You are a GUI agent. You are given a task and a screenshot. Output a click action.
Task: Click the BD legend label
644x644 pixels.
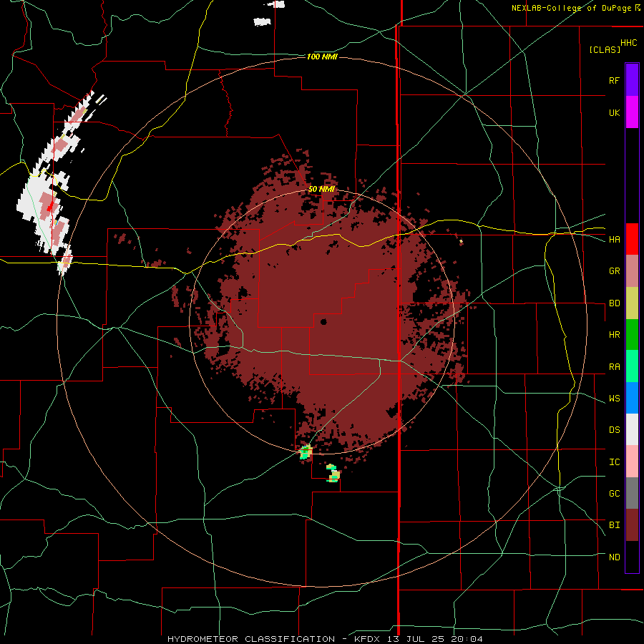(614, 303)
